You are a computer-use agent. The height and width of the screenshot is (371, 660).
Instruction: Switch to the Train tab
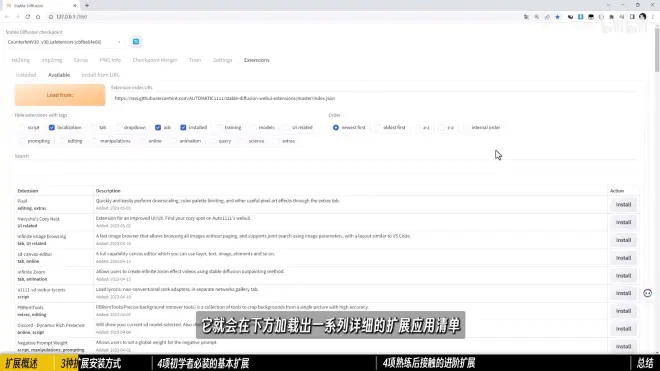[x=195, y=60]
